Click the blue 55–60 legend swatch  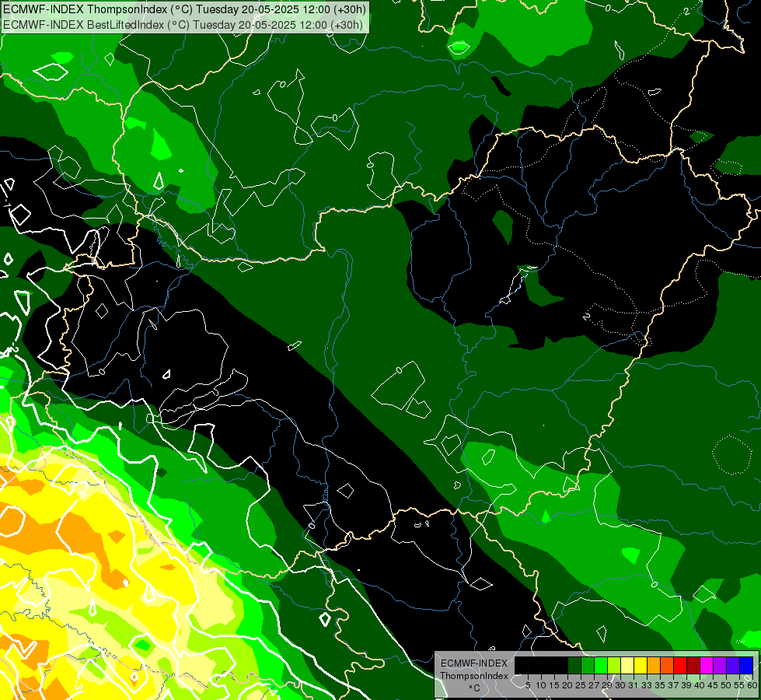pyautogui.click(x=746, y=665)
